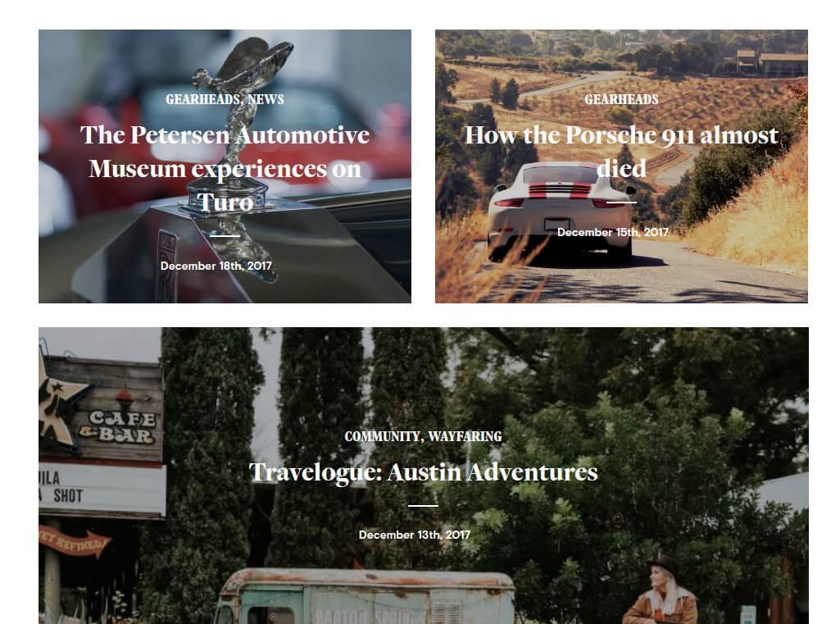Open the Porsche 911 almost died article

point(621,151)
